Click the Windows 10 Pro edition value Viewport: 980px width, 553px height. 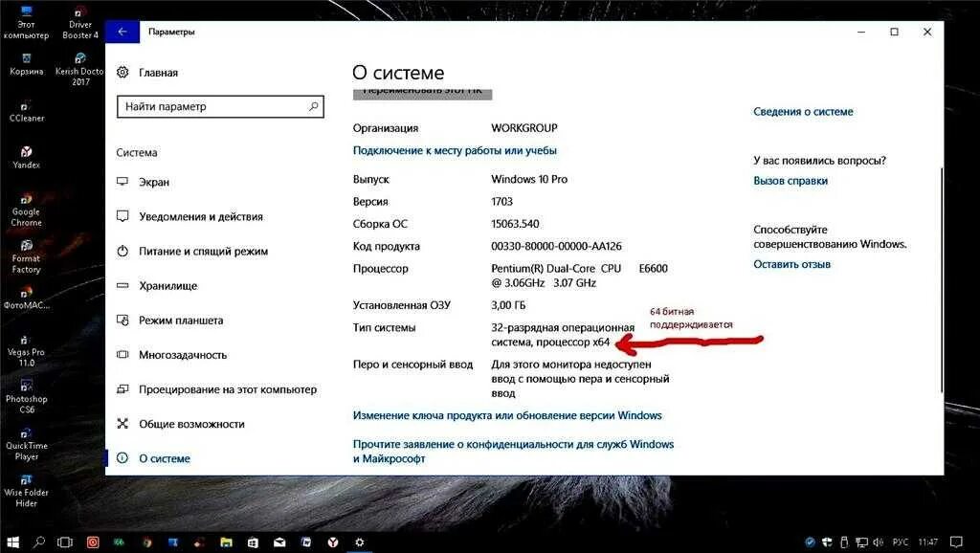(x=529, y=179)
